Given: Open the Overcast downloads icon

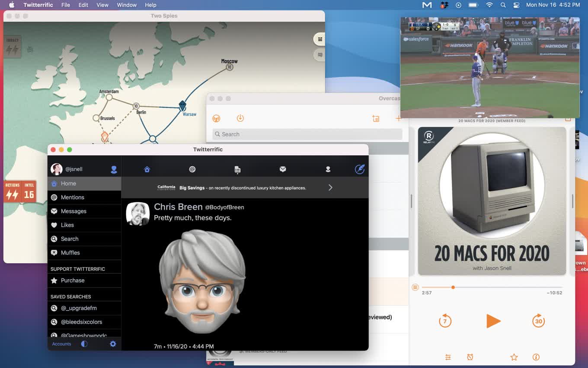Looking at the screenshot, I should point(240,118).
